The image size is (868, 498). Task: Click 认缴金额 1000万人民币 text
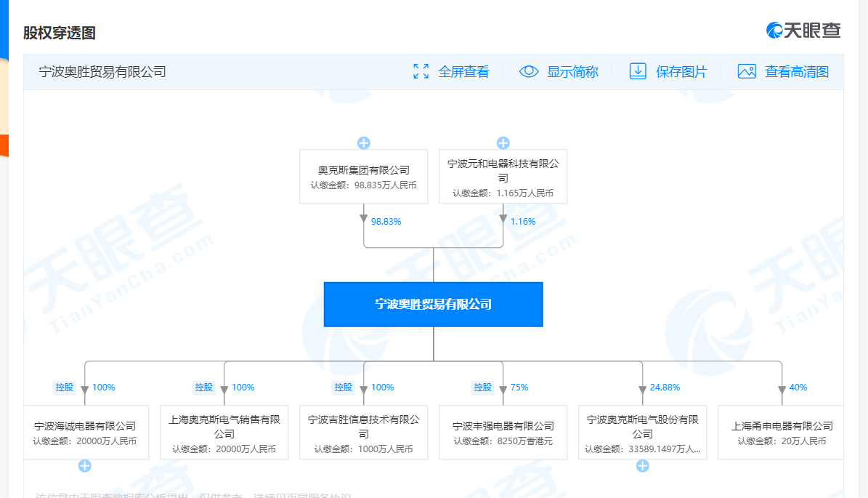(x=364, y=449)
